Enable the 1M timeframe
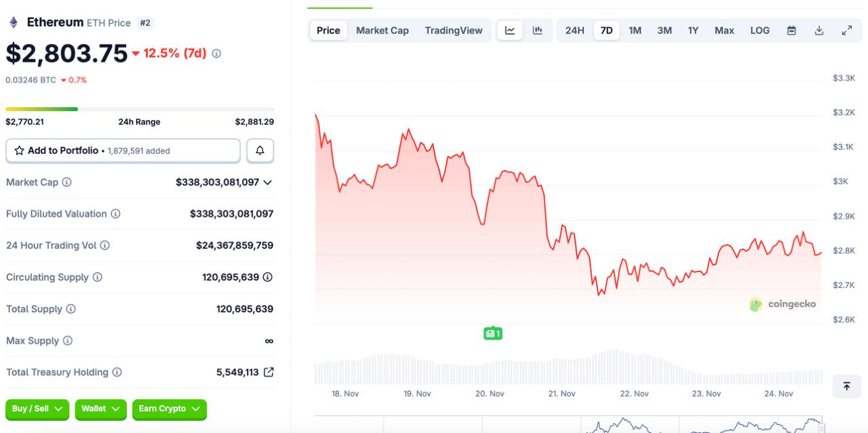Image resolution: width=868 pixels, height=433 pixels. pyautogui.click(x=635, y=30)
